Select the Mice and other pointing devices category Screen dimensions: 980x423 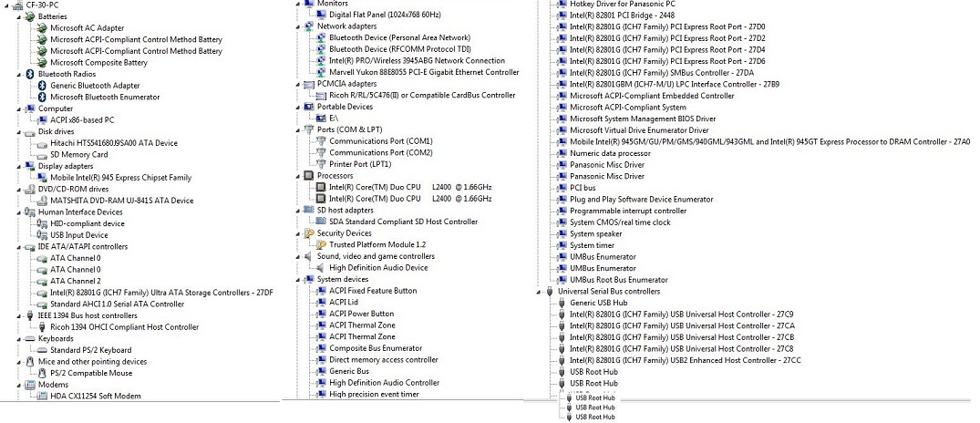point(92,362)
